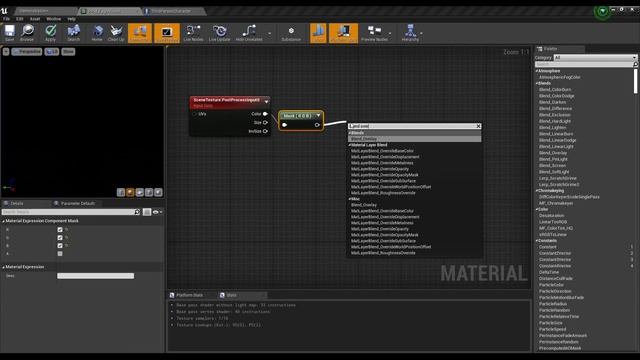
Task: Select the cube preview shape icon
Action: pyautogui.click(x=149, y=192)
